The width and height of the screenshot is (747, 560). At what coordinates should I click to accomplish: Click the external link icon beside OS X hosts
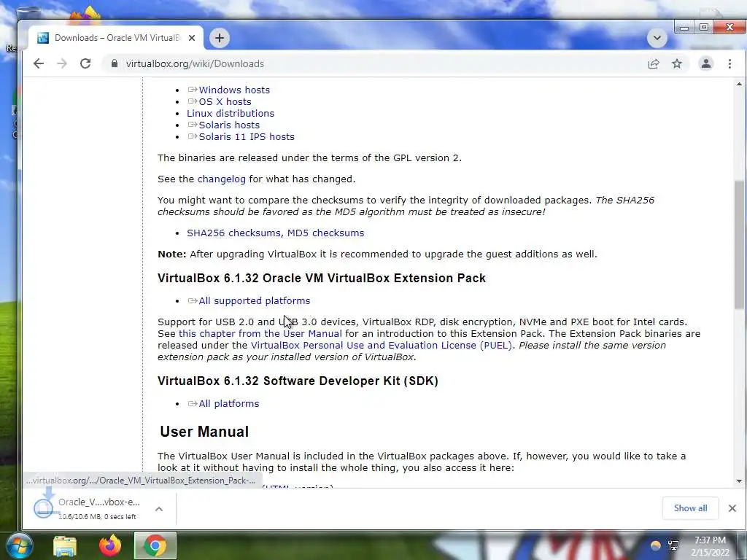[193, 101]
